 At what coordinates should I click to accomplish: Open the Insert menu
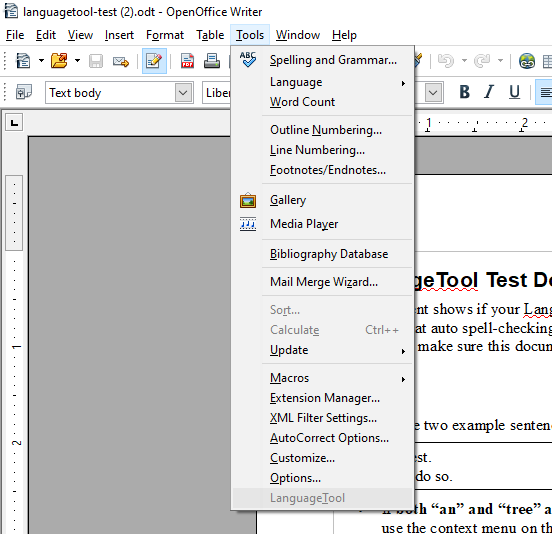coord(119,35)
